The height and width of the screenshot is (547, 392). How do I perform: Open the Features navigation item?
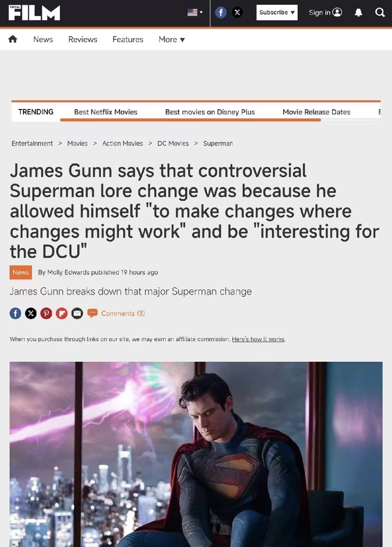pos(127,39)
